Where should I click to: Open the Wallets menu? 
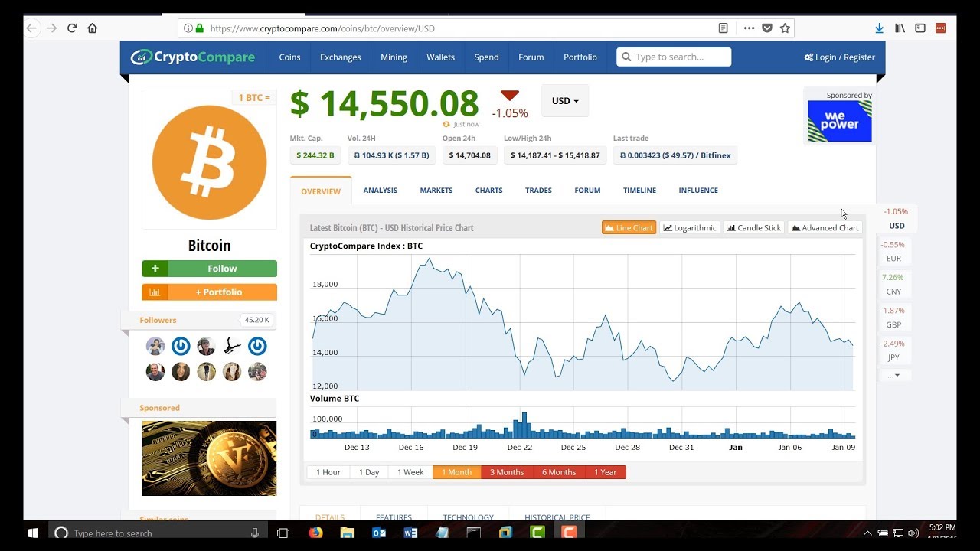[441, 57]
